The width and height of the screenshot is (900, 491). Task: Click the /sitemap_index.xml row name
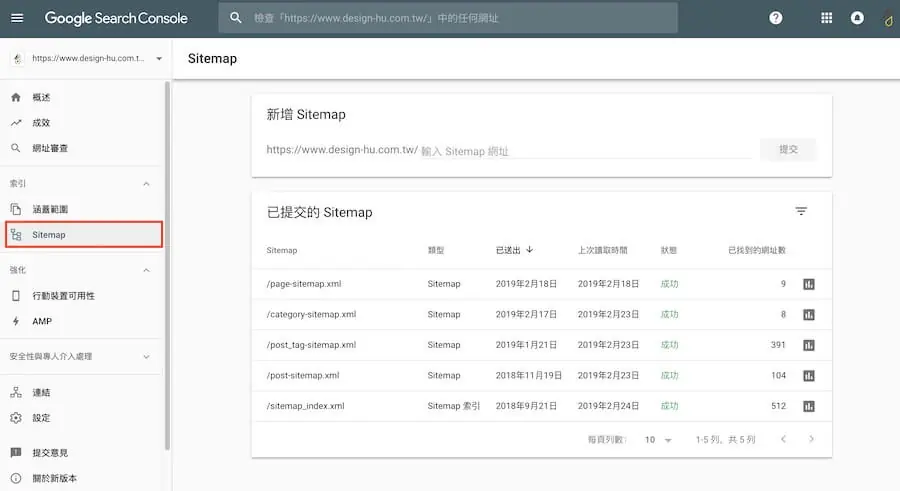pyautogui.click(x=305, y=405)
